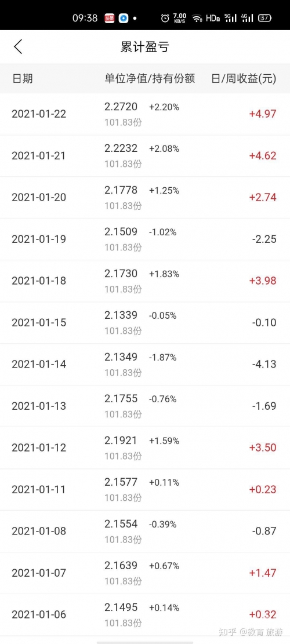Image resolution: width=290 pixels, height=644 pixels.
Task: Tap the 09:38 clock in status bar
Action: click(85, 18)
